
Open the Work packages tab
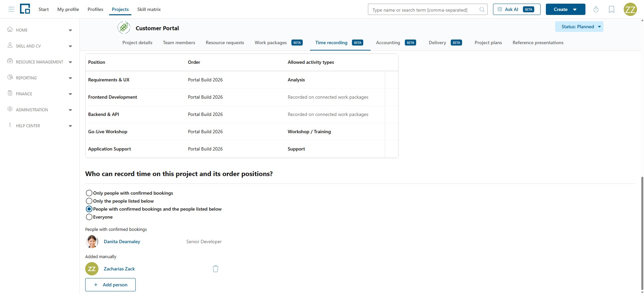pyautogui.click(x=278, y=43)
